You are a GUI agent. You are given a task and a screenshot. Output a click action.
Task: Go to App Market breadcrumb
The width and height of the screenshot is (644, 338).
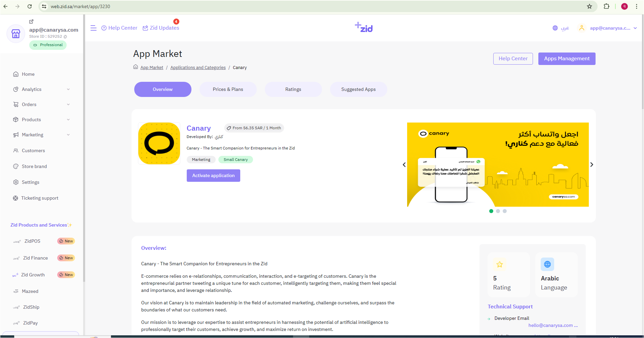point(152,68)
